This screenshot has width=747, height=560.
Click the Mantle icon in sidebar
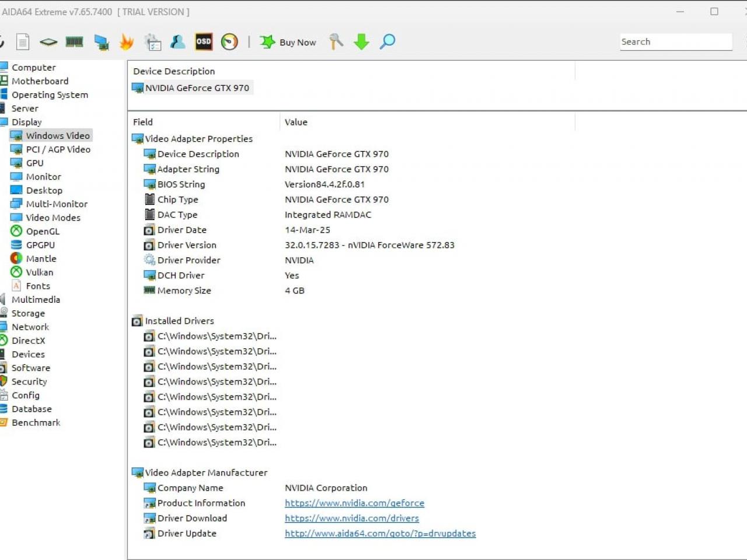tap(16, 258)
